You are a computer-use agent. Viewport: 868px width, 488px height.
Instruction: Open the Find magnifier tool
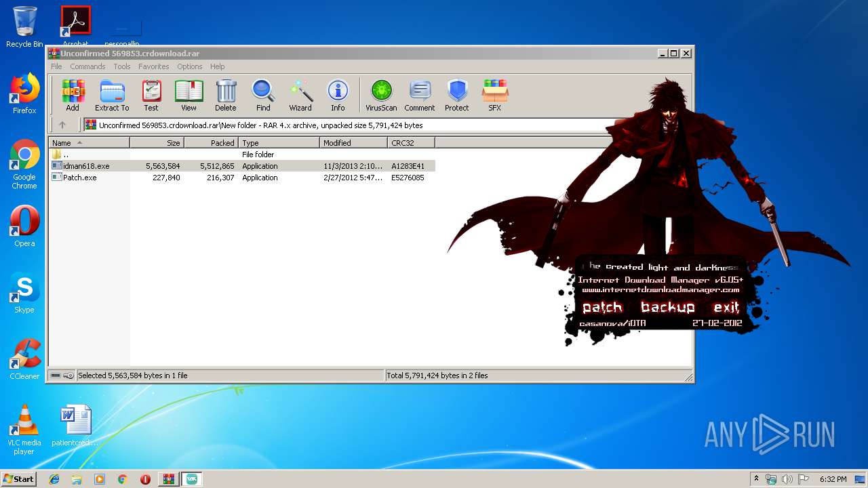pos(263,95)
